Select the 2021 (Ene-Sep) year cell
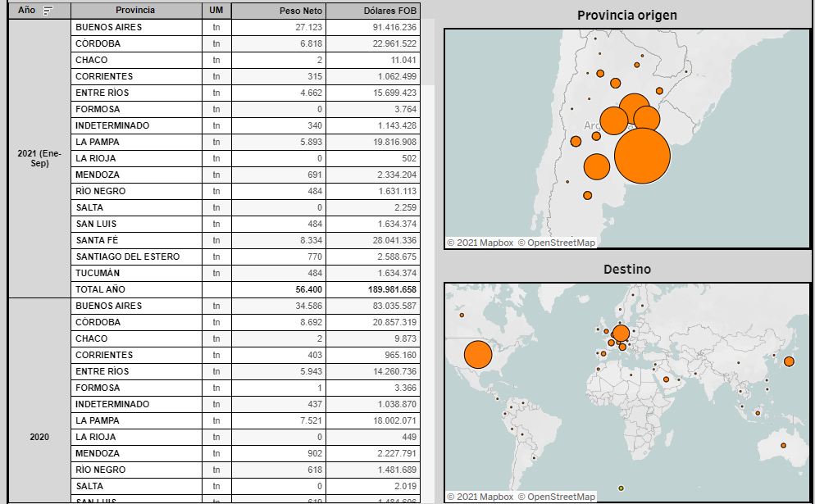Screen dimensions: 815x504 point(39,158)
